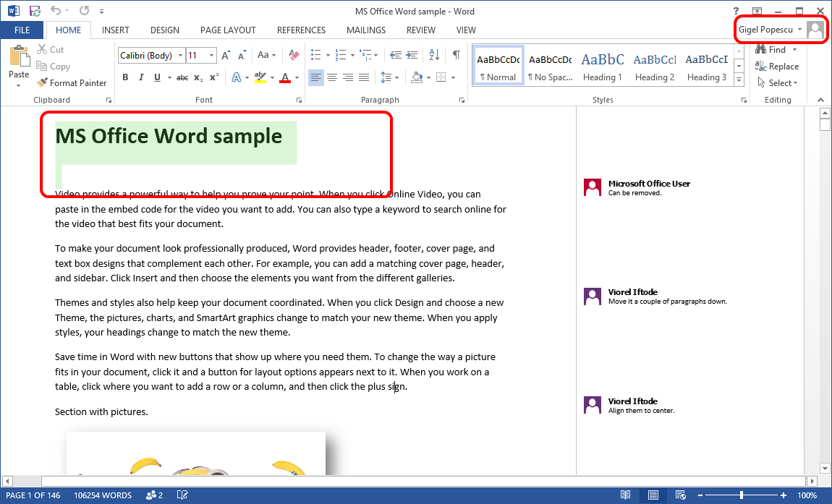This screenshot has width=832, height=504.
Task: Click the vertical scrollbar thumb
Action: [825, 125]
